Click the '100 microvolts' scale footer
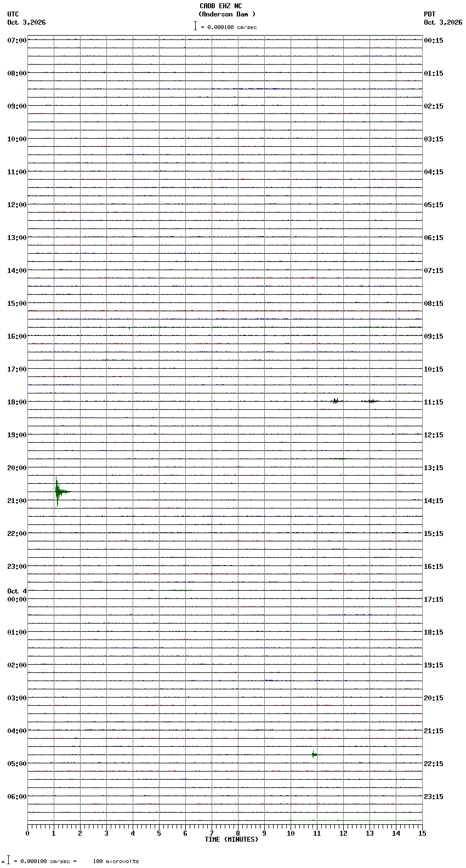The width and height of the screenshot is (466, 868). [x=116, y=861]
